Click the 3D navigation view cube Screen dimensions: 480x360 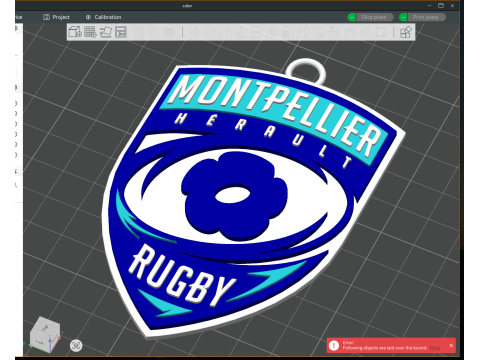45,334
